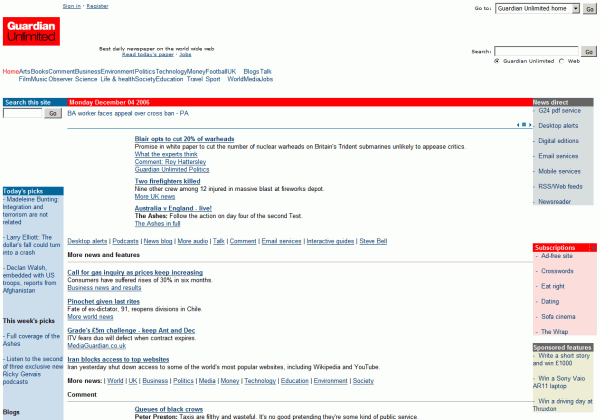Open Football in the navigation bar
The image size is (600, 420).
coord(216,72)
